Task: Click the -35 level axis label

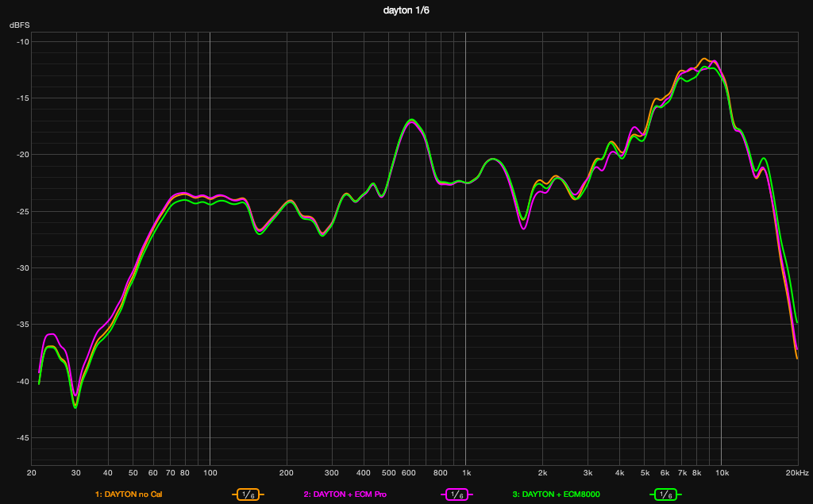Action: click(x=23, y=325)
